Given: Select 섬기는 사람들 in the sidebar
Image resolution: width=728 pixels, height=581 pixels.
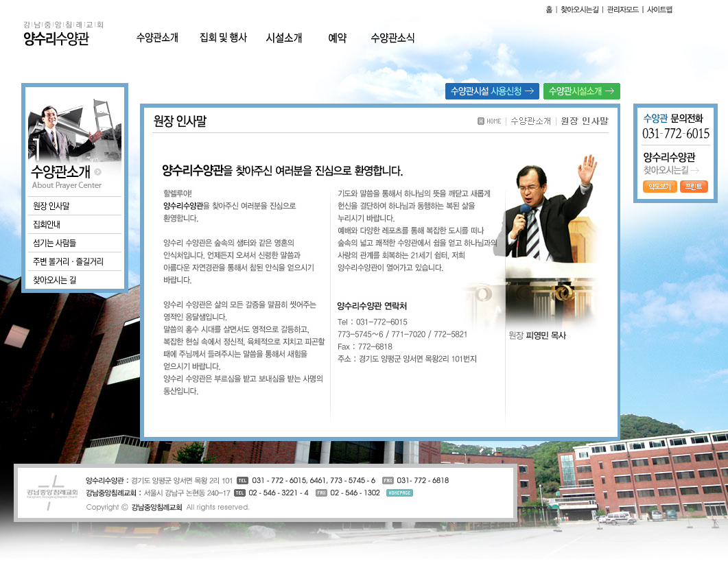Looking at the screenshot, I should click(x=54, y=243).
